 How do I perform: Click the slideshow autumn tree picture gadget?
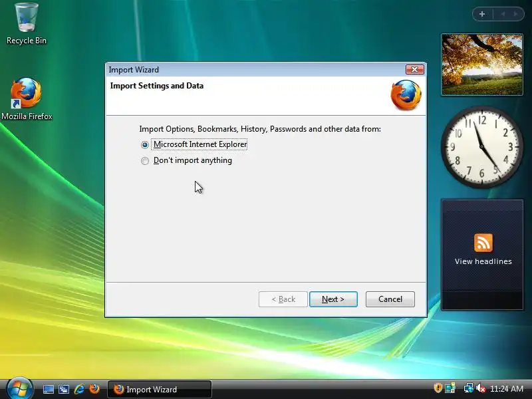[x=482, y=65]
